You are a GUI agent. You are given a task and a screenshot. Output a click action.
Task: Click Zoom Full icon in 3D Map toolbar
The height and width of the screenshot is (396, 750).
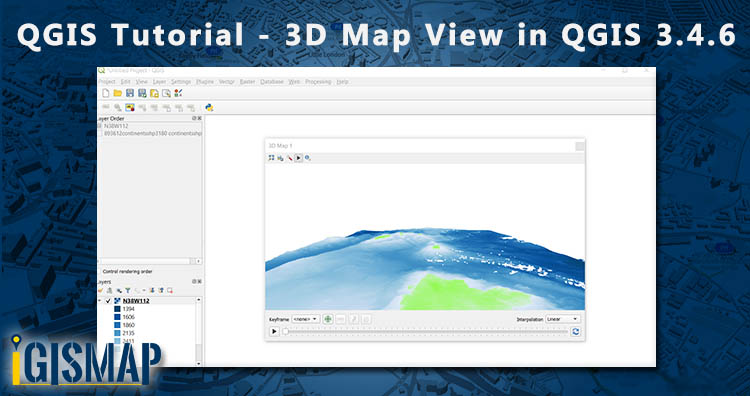click(x=271, y=158)
